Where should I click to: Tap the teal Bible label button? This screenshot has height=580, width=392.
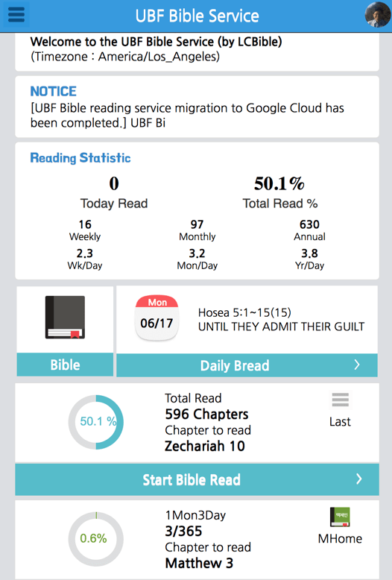point(65,365)
